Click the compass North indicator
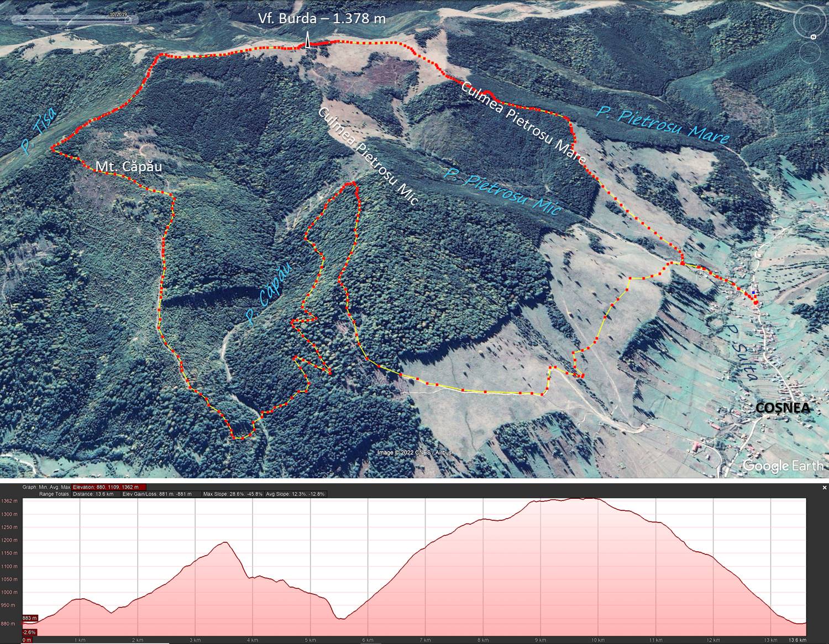829x644 pixels. (x=814, y=36)
